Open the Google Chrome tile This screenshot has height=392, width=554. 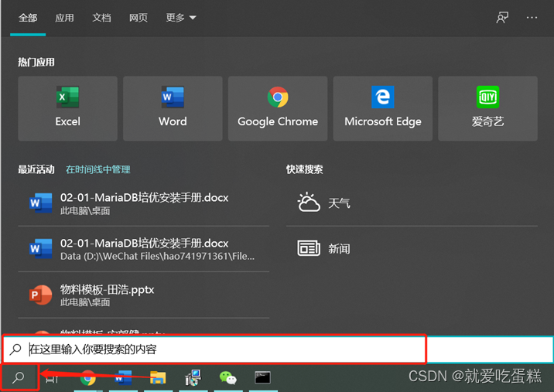(278, 108)
